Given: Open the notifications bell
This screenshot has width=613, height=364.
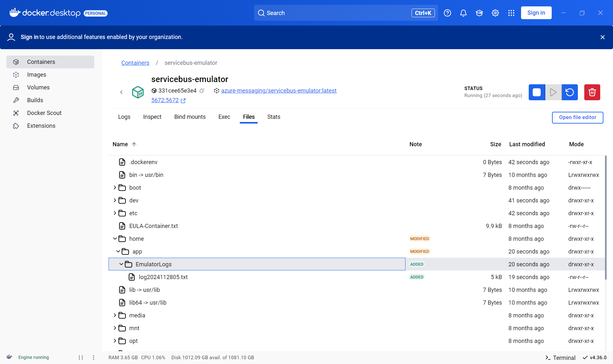Looking at the screenshot, I should pyautogui.click(x=463, y=13).
